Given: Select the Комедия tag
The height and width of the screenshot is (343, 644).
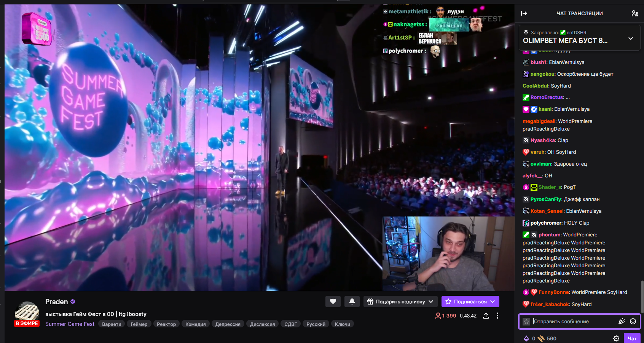Looking at the screenshot, I should tap(196, 324).
